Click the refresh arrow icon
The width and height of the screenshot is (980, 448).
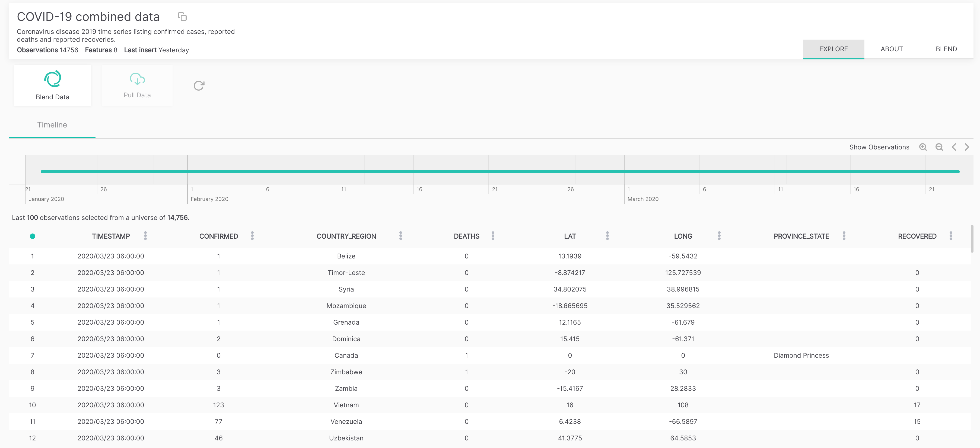[x=199, y=86]
